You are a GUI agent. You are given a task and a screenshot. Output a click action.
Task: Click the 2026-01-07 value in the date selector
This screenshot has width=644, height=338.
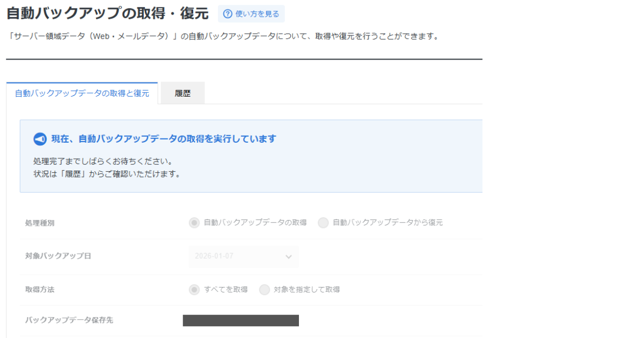tap(215, 256)
